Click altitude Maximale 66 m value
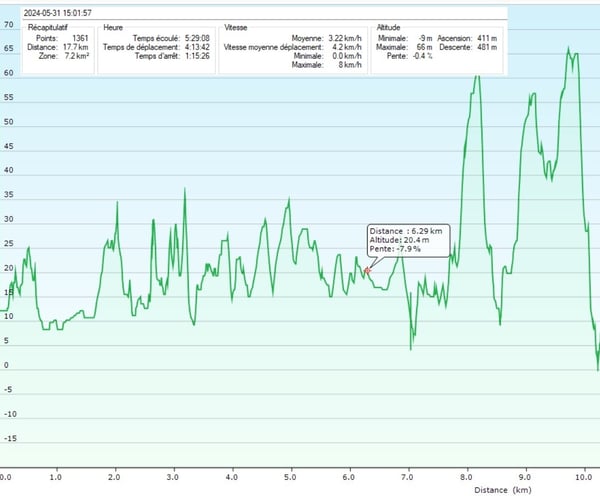 [x=425, y=47]
